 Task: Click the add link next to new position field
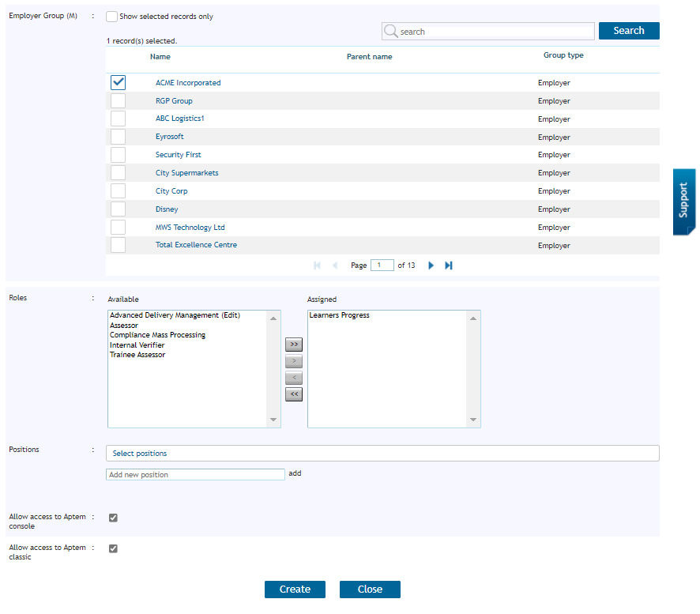295,473
